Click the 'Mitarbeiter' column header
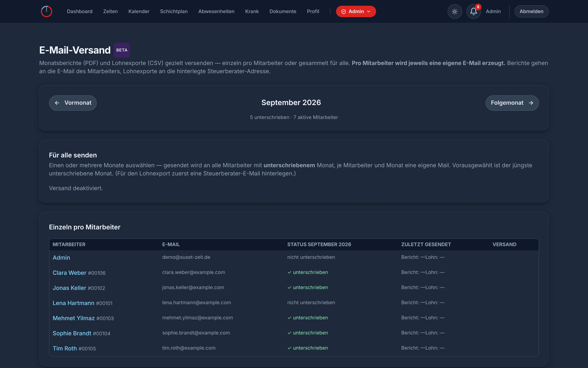The width and height of the screenshot is (588, 368). tap(69, 244)
